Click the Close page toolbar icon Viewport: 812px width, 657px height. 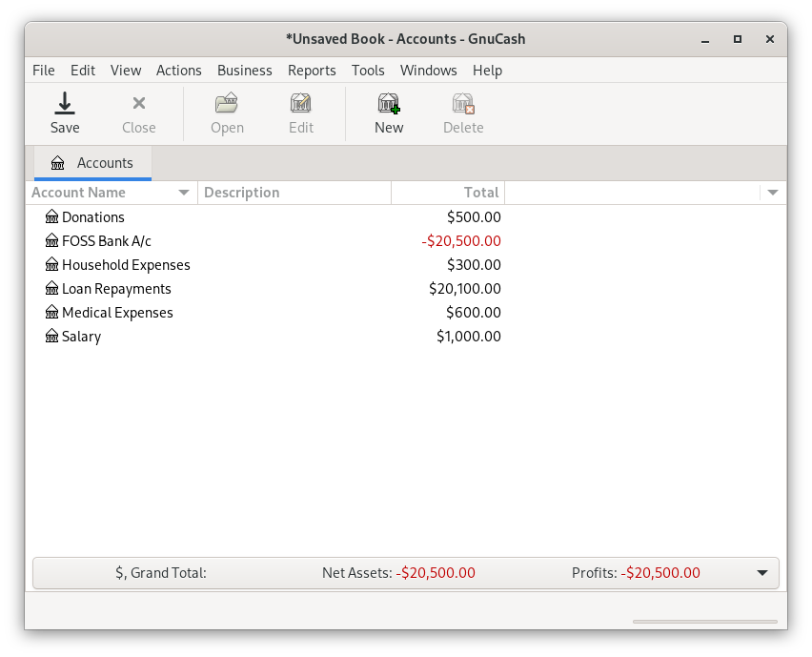pos(138,113)
